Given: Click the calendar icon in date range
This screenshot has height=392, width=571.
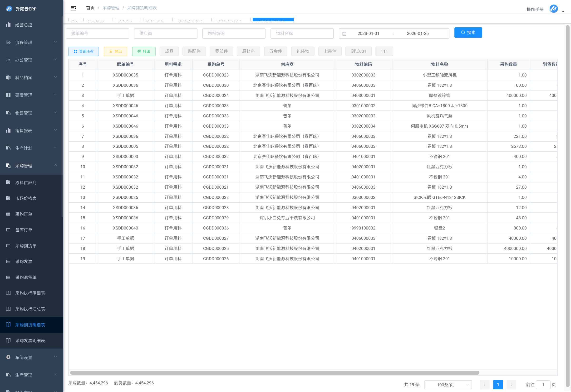Looking at the screenshot, I should tap(344, 34).
